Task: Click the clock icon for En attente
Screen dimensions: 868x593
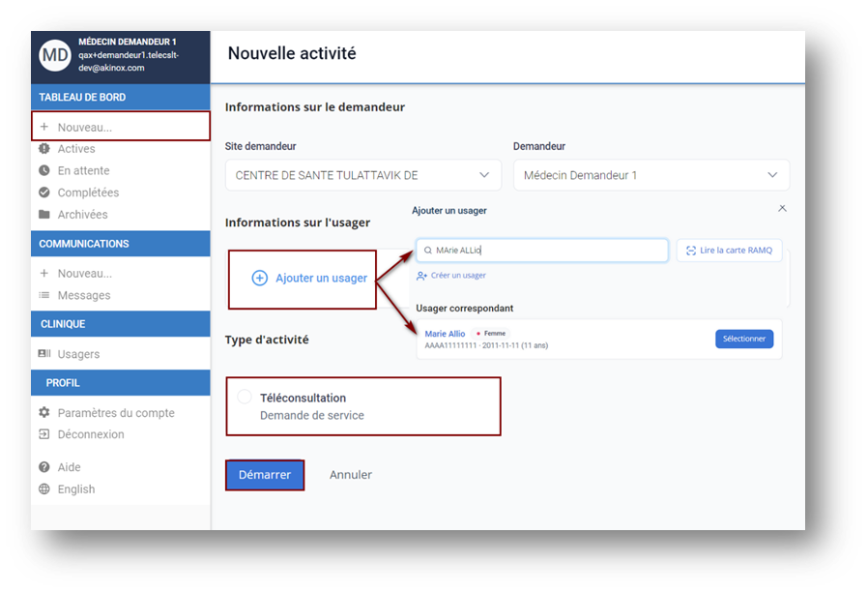Action: [x=44, y=170]
